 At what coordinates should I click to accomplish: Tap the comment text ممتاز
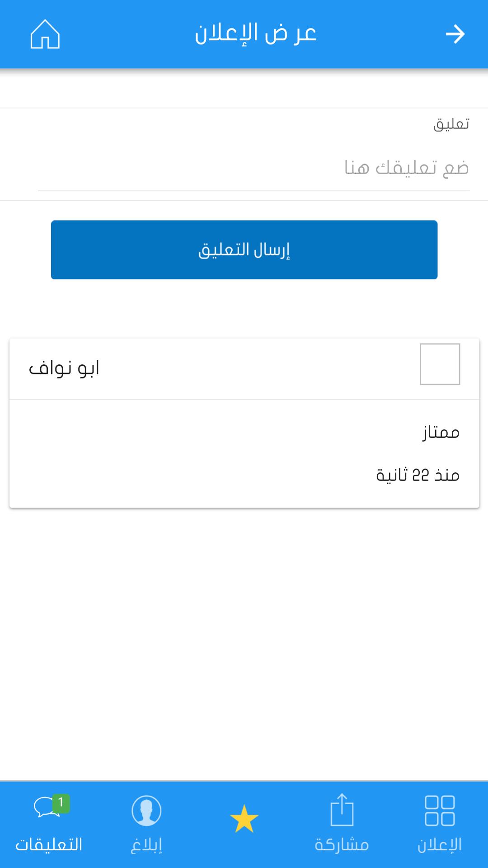[441, 433]
